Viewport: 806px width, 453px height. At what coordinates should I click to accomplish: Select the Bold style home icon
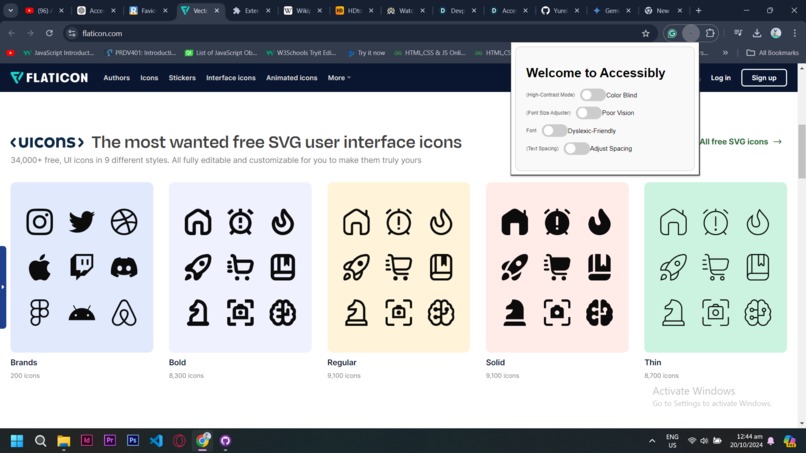[x=198, y=222]
